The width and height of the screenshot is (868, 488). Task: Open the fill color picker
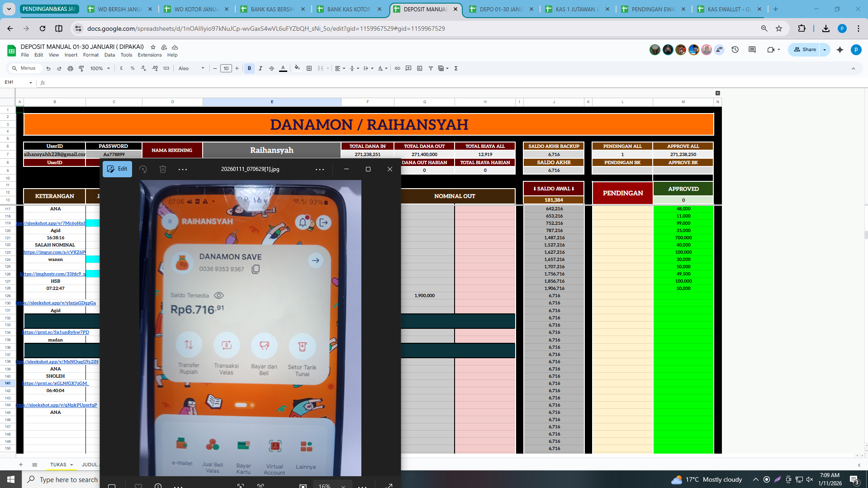297,68
